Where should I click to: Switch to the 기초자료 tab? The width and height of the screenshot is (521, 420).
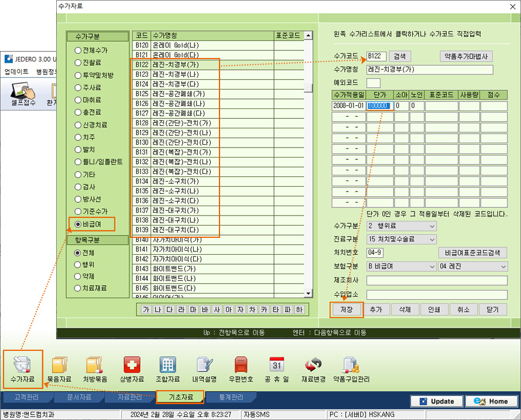(x=180, y=397)
